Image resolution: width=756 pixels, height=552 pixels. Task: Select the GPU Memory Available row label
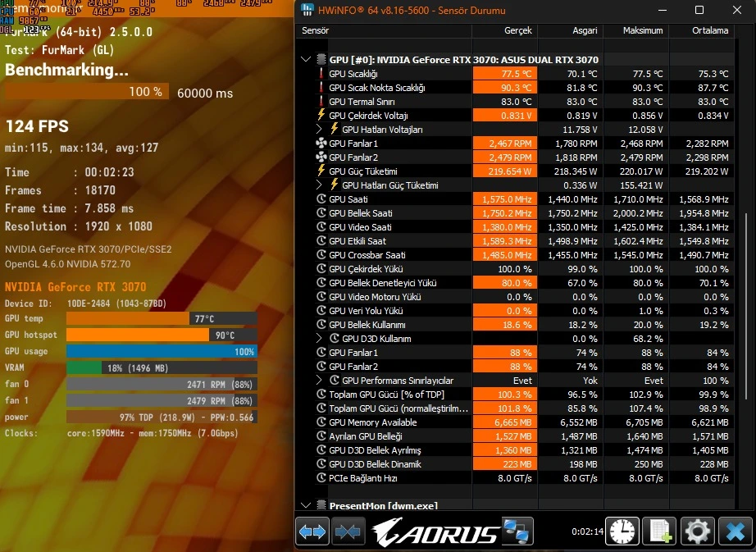pos(373,422)
